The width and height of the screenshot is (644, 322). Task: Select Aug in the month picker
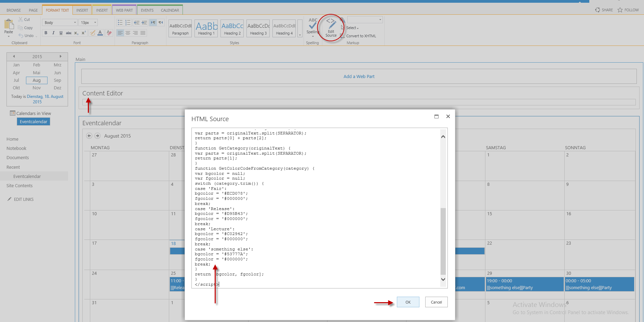point(37,80)
